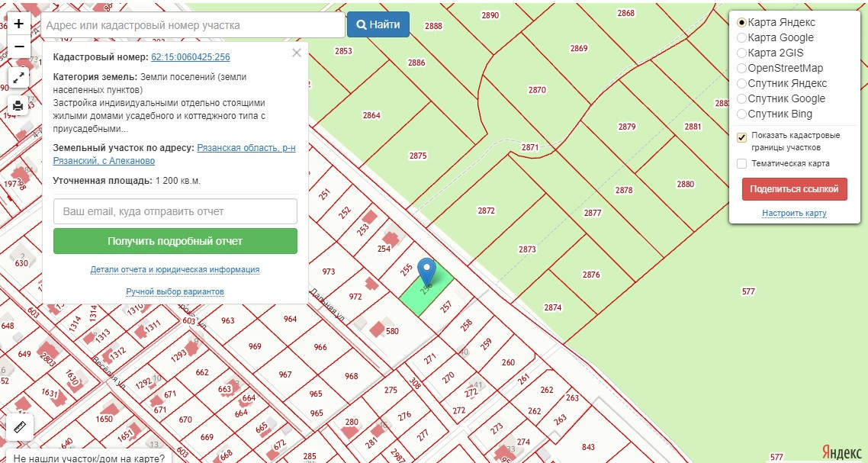Viewport: 868px width, 463px height.
Task: Select parcel labeled 255 on map
Action: 407,270
